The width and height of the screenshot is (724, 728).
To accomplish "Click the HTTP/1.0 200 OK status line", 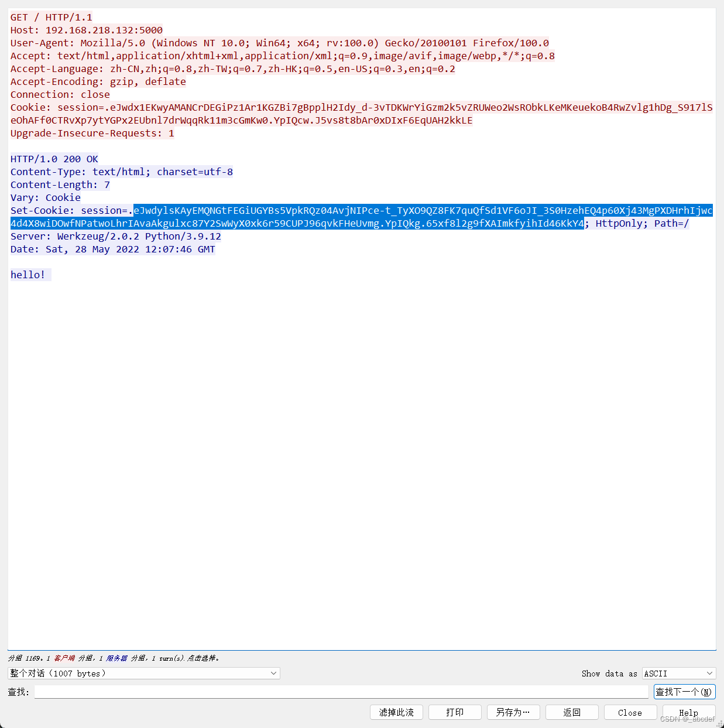I will tap(54, 159).
